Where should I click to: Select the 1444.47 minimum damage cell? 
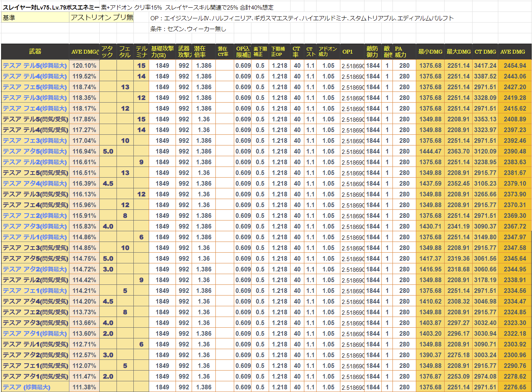[x=430, y=151]
